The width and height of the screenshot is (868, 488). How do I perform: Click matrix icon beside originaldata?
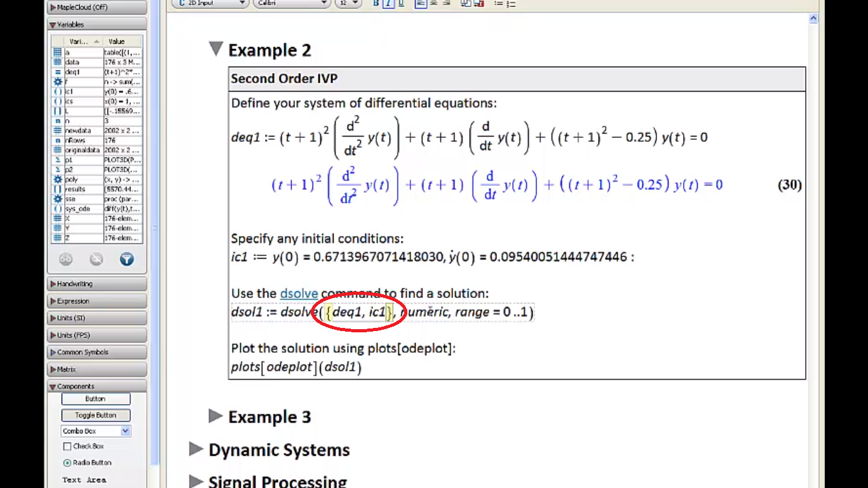pos(58,150)
